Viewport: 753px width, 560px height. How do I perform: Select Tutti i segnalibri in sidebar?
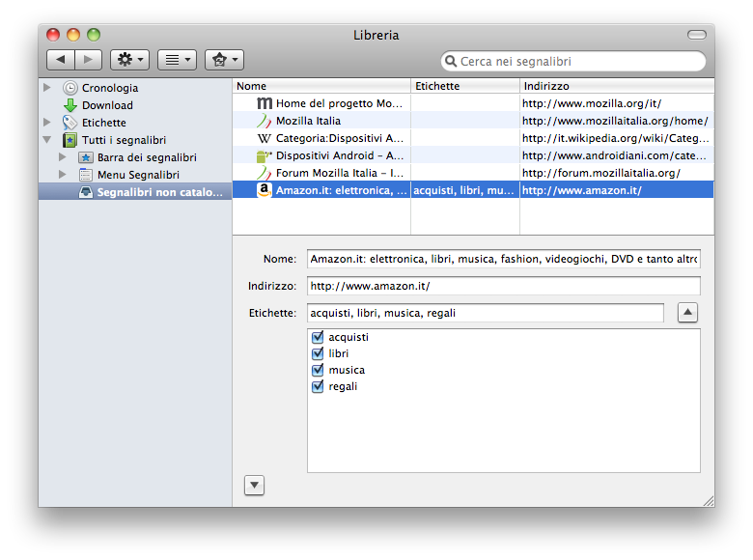[124, 140]
